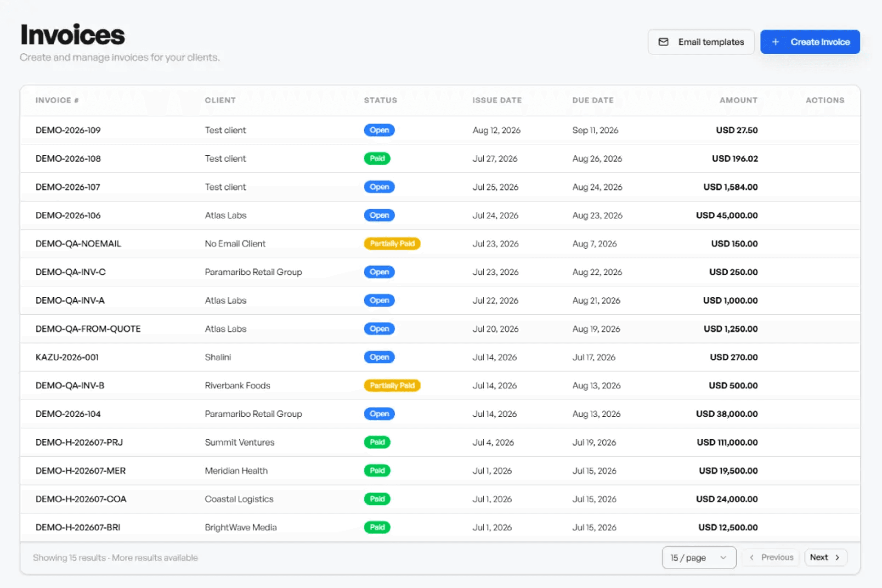The height and width of the screenshot is (588, 882).
Task: Click the ISSUE DATE column header
Action: pos(497,100)
